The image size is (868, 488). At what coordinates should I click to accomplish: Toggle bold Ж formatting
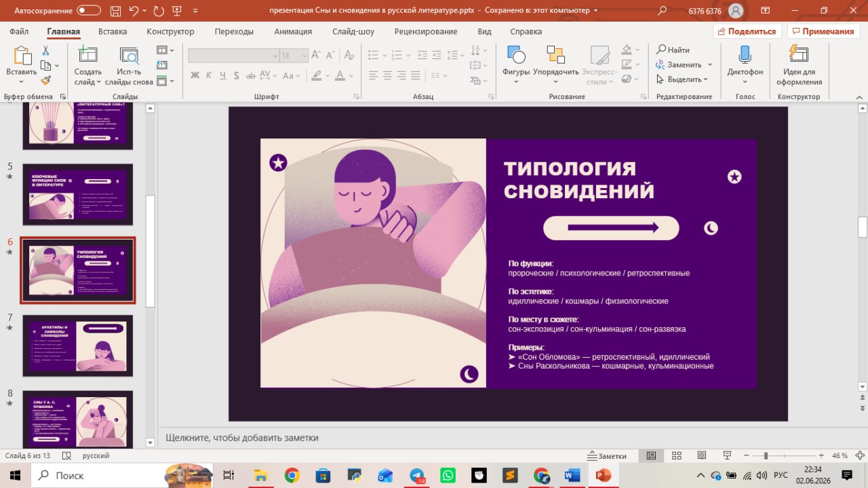click(x=195, y=75)
